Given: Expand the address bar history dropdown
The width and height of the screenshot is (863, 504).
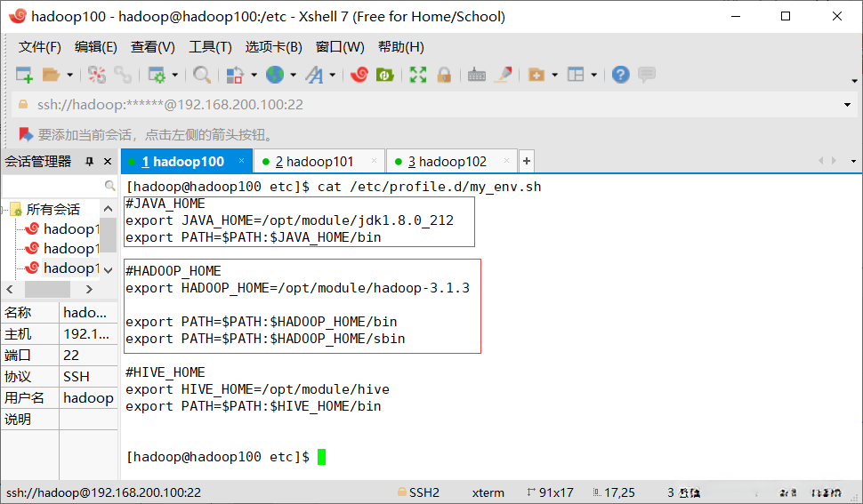Looking at the screenshot, I should [x=847, y=104].
